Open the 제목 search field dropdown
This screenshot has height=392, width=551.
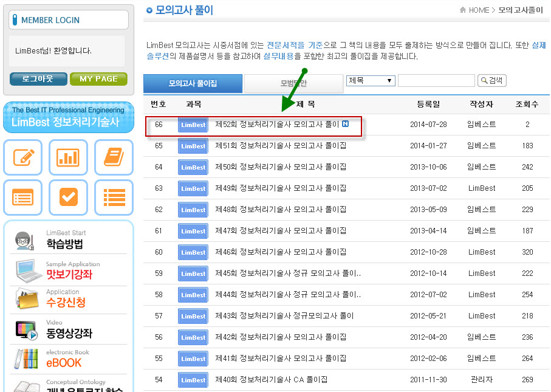click(371, 80)
